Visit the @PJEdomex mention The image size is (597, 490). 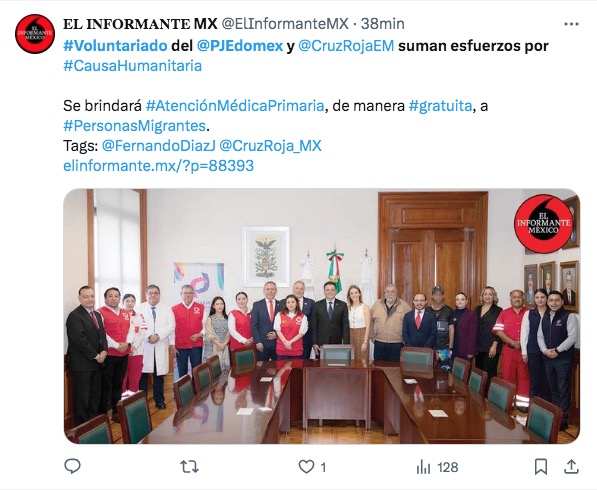[x=240, y=46]
